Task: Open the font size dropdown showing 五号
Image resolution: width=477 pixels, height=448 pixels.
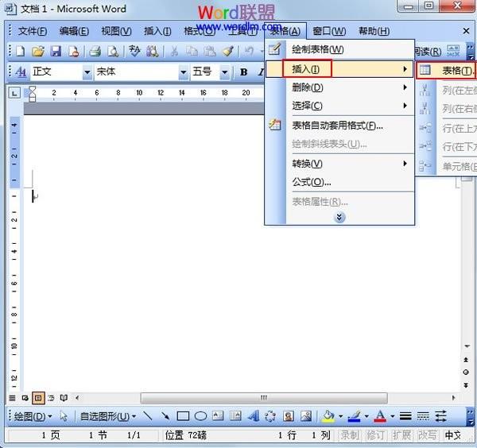Action: (x=224, y=72)
